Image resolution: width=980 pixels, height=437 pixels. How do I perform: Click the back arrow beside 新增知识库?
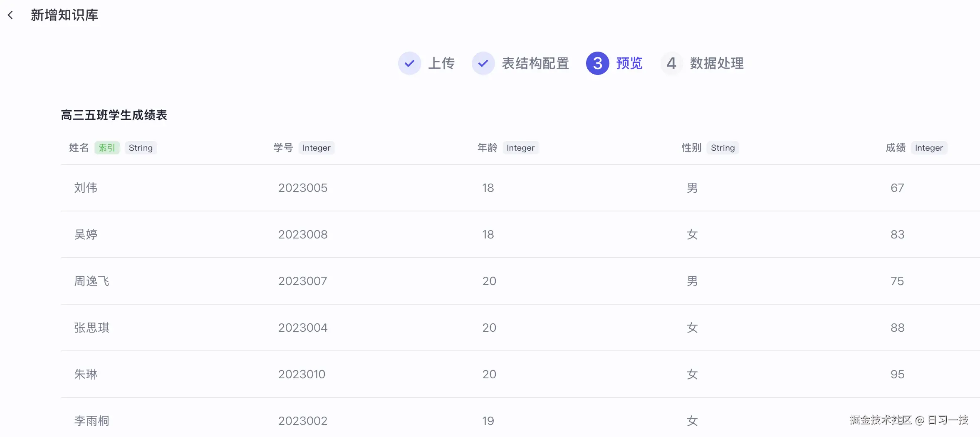click(10, 15)
